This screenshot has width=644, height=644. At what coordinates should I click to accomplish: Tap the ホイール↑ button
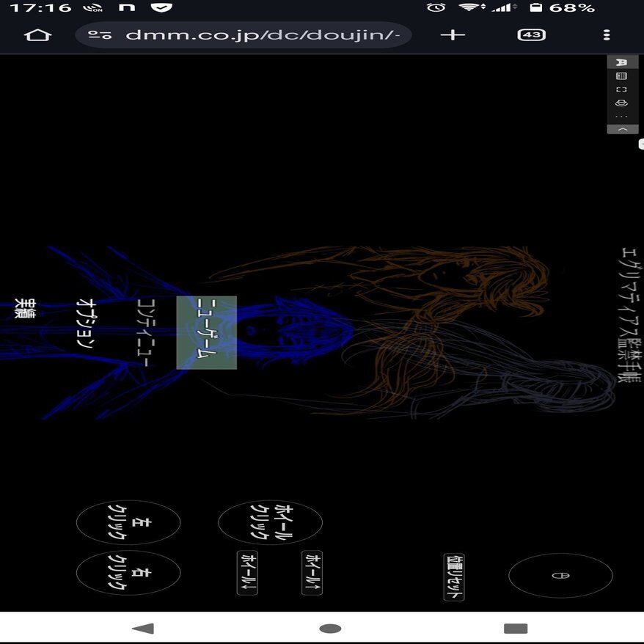pyautogui.click(x=312, y=573)
